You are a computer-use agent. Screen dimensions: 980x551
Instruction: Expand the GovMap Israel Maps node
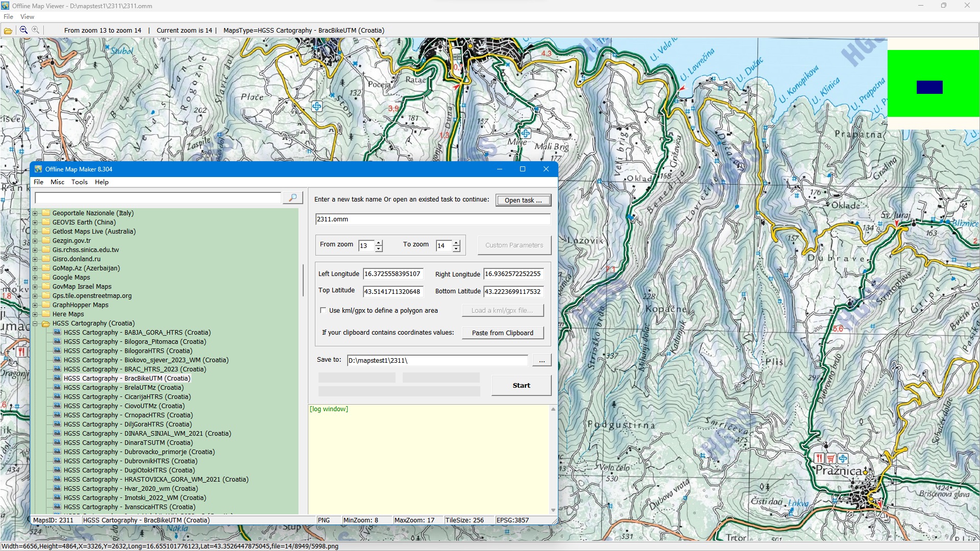click(x=35, y=287)
